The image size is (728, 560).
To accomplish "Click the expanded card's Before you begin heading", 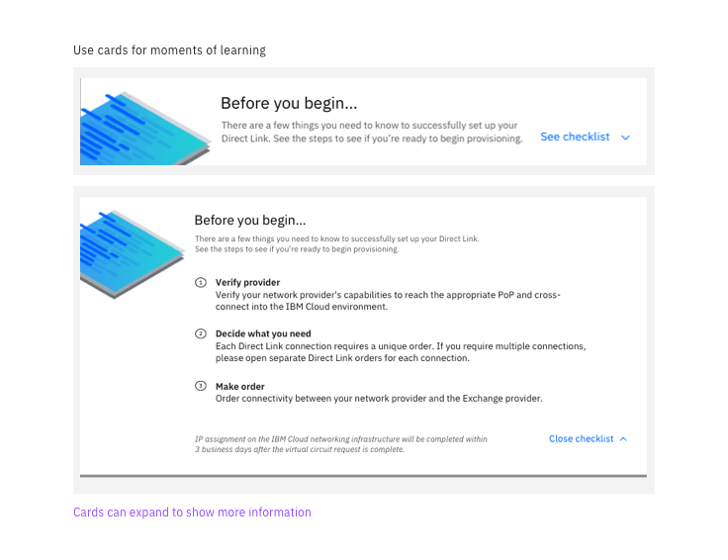I will coord(250,221).
